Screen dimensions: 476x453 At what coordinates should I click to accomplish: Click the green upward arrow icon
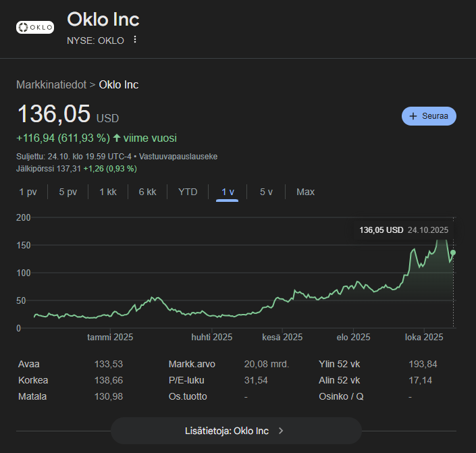click(117, 138)
